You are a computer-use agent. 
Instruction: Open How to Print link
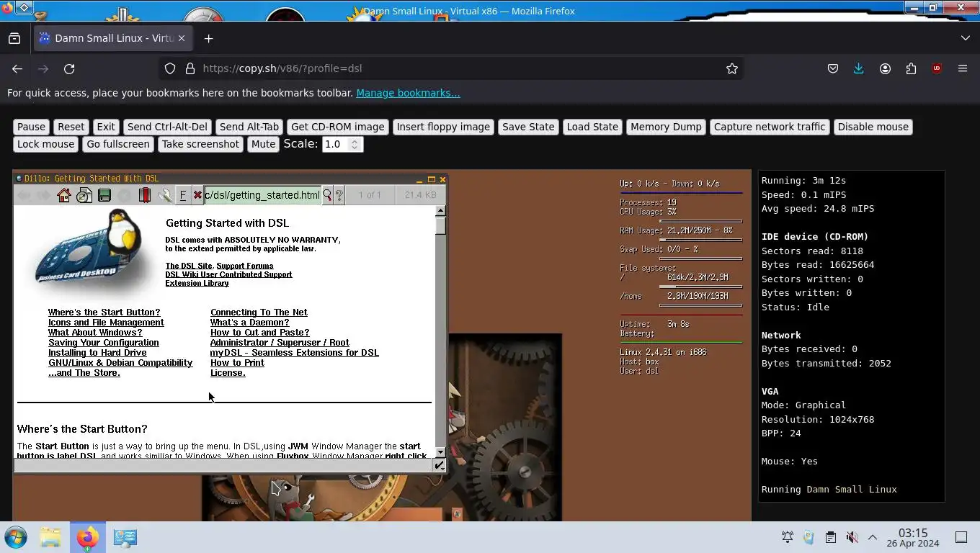[237, 363]
